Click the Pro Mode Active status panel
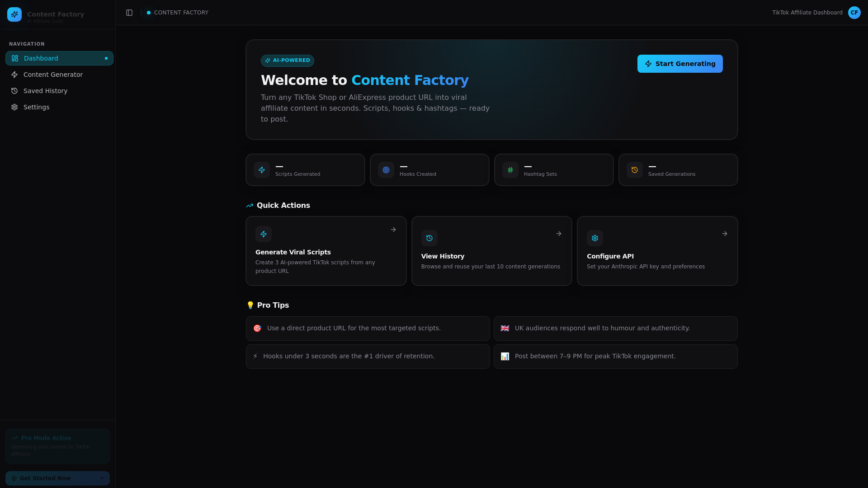868x488 pixels. point(57,446)
